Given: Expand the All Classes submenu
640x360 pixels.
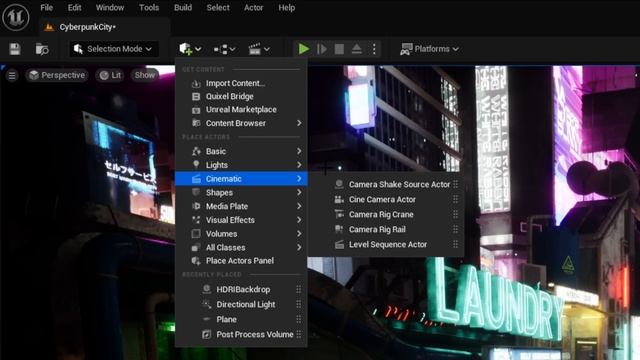Looking at the screenshot, I should pos(241,247).
